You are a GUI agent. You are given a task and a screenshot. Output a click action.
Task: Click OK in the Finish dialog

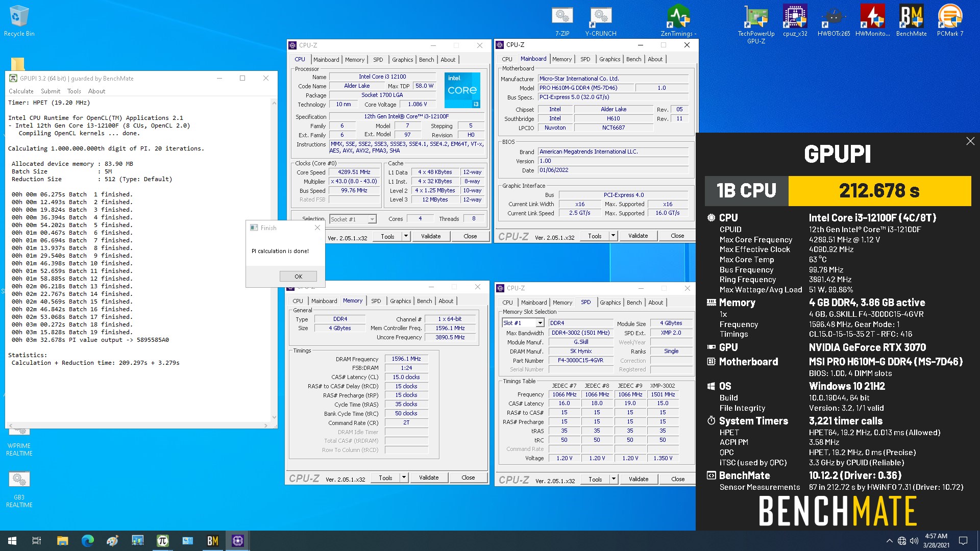tap(298, 277)
